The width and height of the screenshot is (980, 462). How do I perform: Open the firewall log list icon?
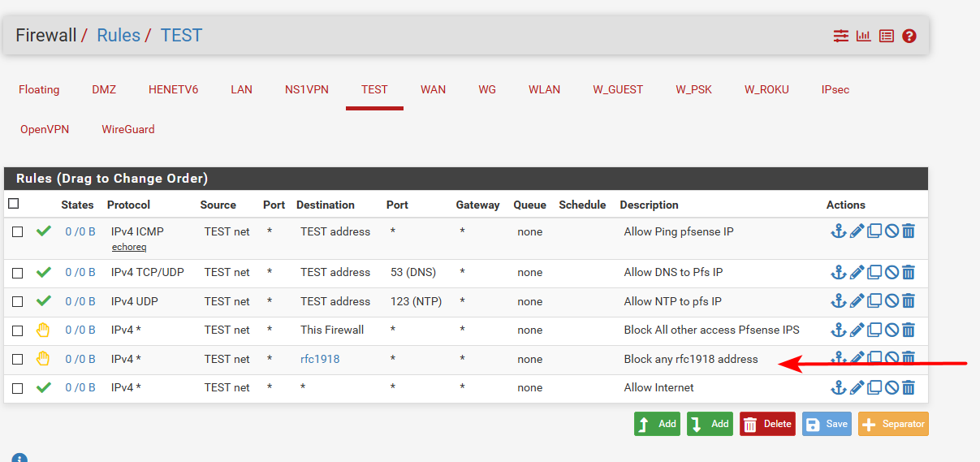pos(886,36)
